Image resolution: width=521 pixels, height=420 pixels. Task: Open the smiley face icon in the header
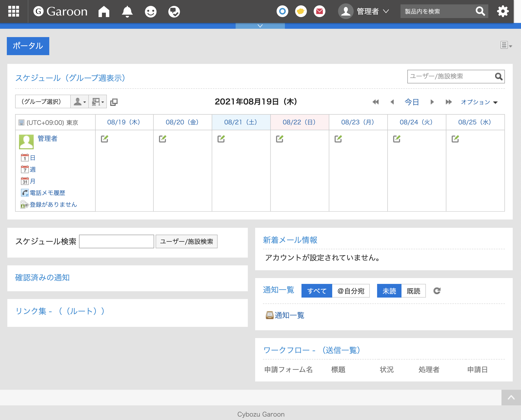(150, 11)
